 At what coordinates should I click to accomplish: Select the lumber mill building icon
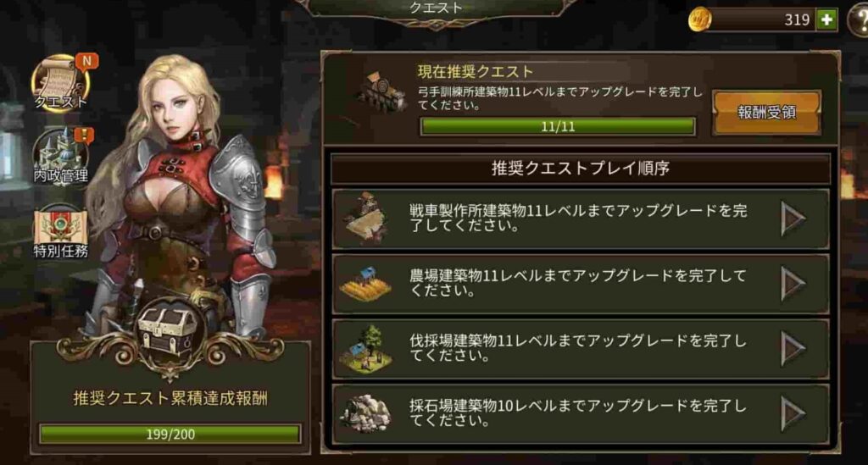[365, 350]
